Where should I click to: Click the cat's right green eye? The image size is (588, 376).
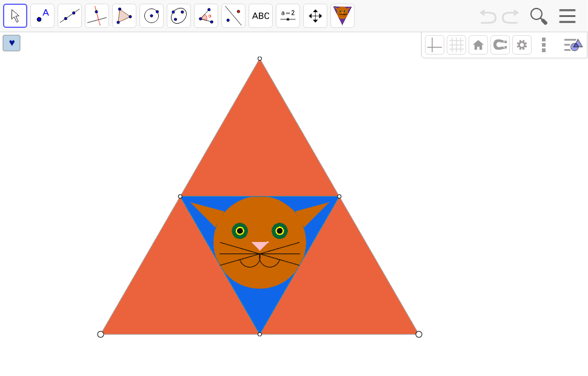click(279, 231)
